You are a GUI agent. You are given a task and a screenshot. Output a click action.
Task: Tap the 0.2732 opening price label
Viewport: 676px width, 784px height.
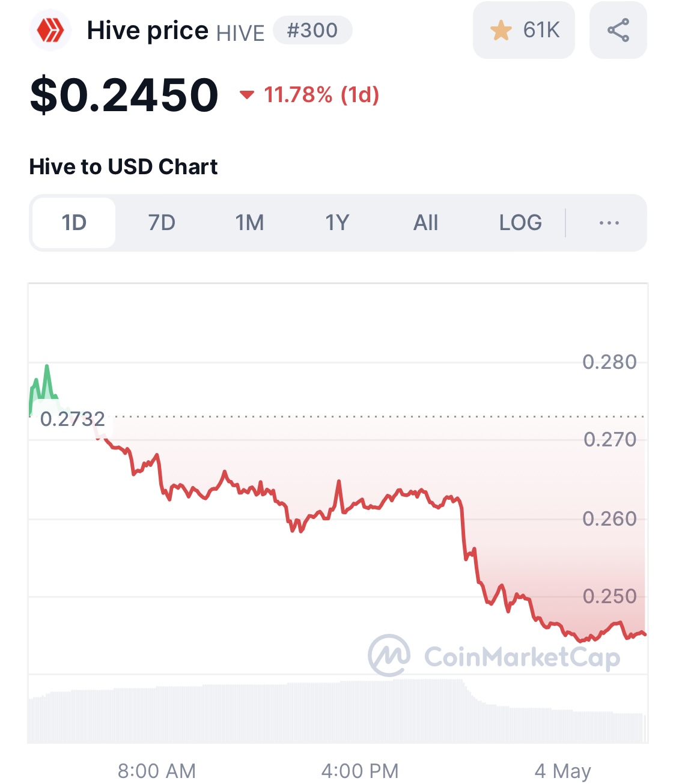pyautogui.click(x=72, y=419)
